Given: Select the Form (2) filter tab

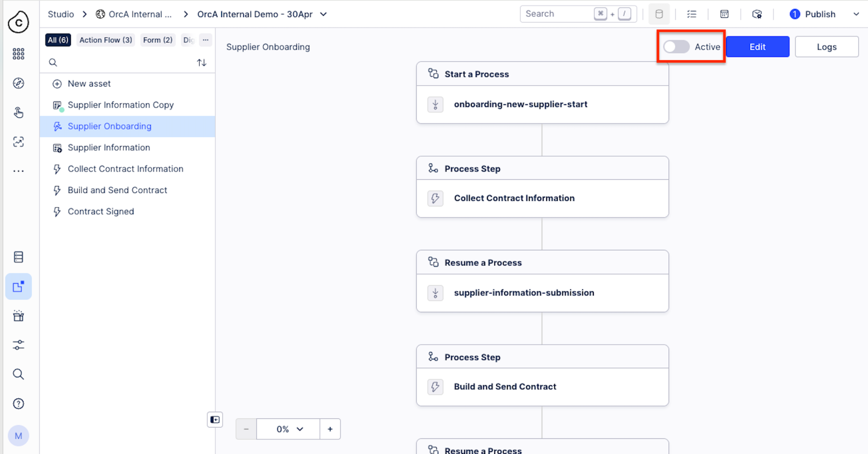Looking at the screenshot, I should click(158, 40).
